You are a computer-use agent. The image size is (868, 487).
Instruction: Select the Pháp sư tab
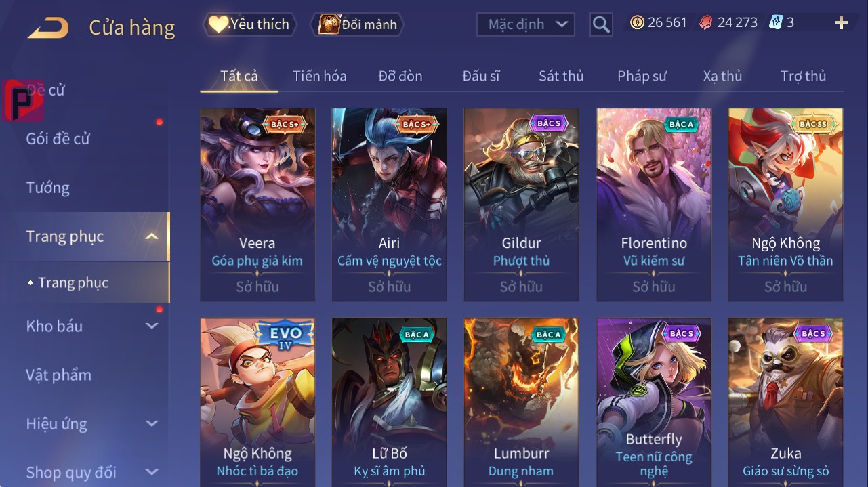642,76
